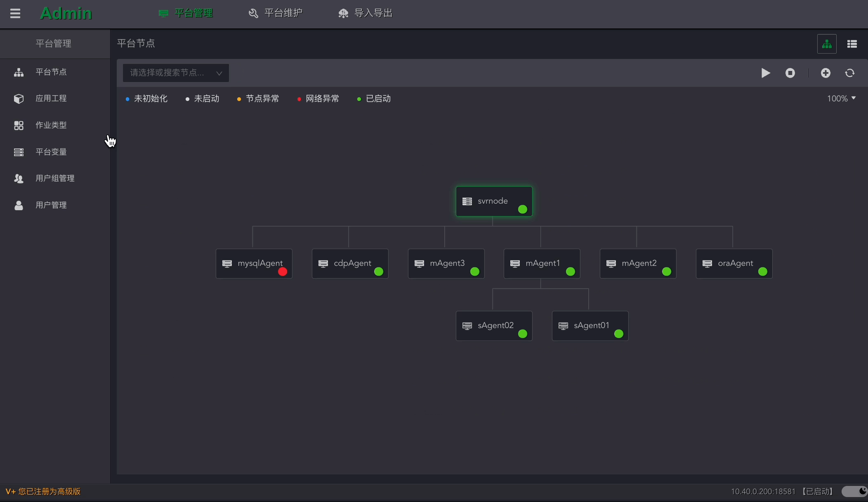
Task: Go to 应用工程 in sidebar
Action: pos(51,99)
